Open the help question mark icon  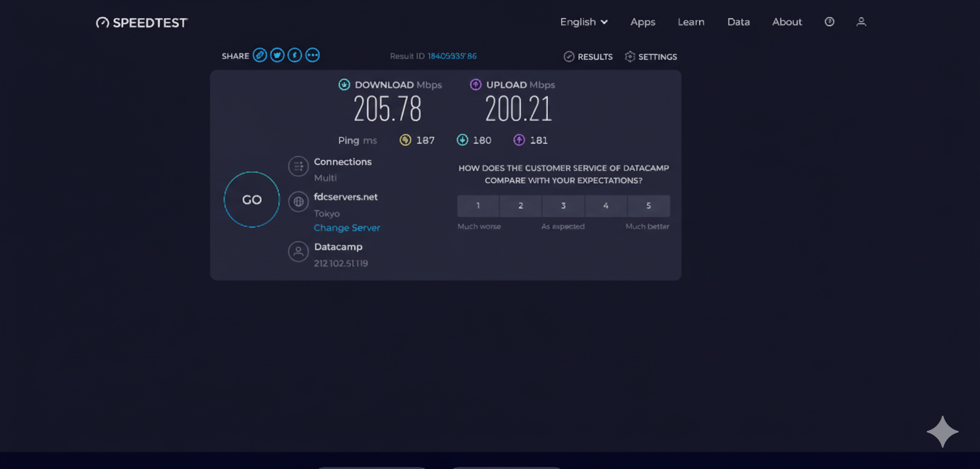pyautogui.click(x=829, y=21)
